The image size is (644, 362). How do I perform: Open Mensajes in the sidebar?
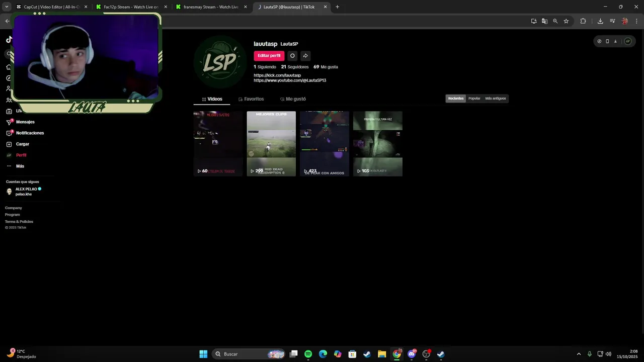click(x=21, y=122)
